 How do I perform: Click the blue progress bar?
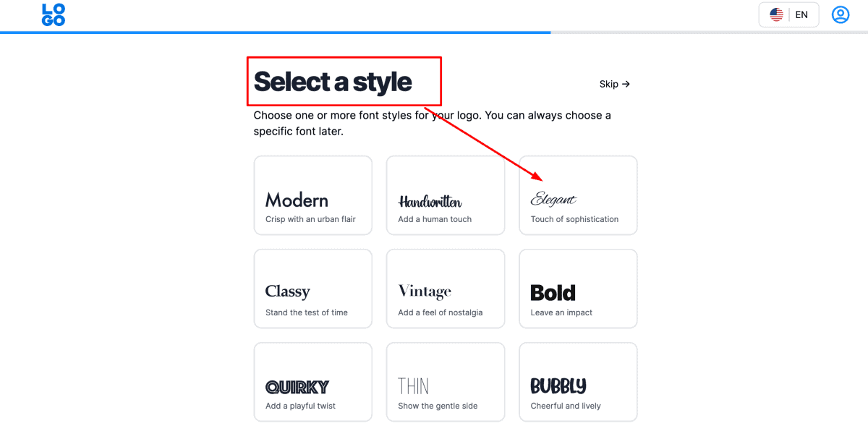coord(275,33)
